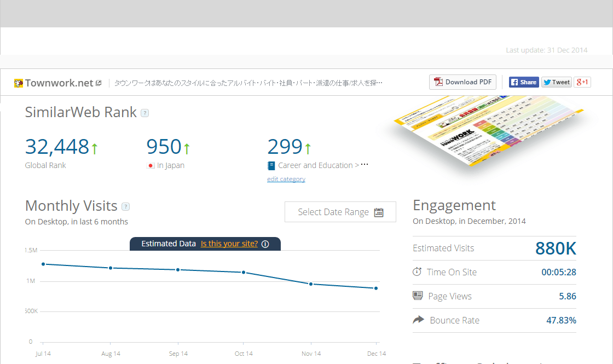Click the calendar icon in date range
Image resolution: width=613 pixels, height=364 pixels.
379,212
